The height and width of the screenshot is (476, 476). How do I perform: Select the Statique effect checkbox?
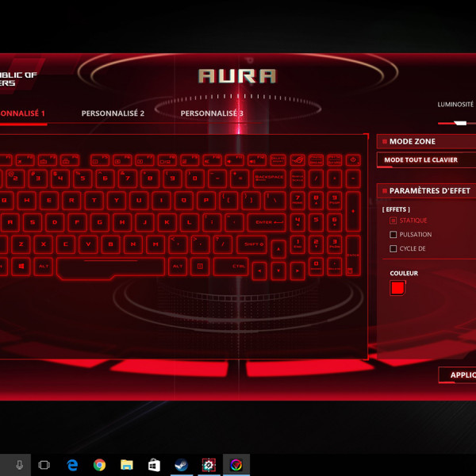pyautogui.click(x=393, y=221)
